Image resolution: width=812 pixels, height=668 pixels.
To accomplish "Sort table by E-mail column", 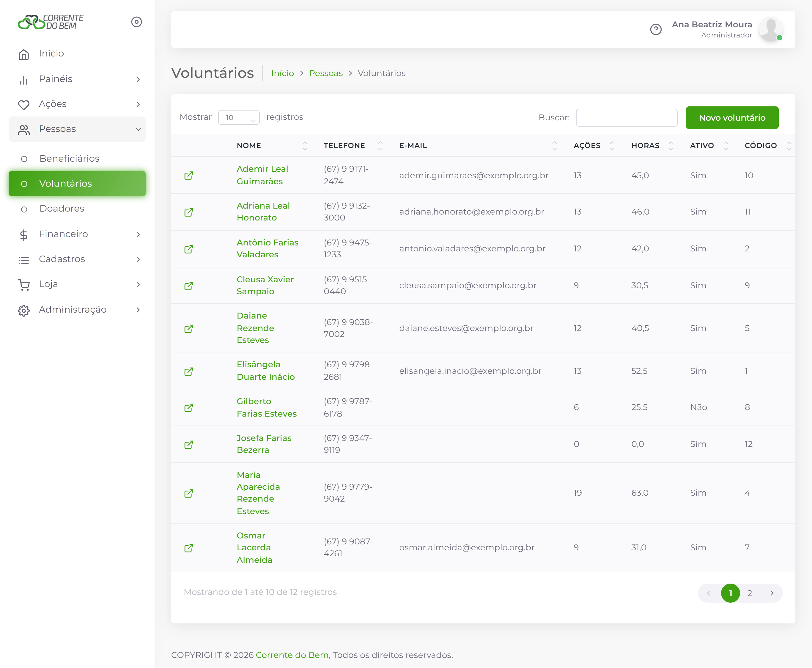I will [478, 145].
